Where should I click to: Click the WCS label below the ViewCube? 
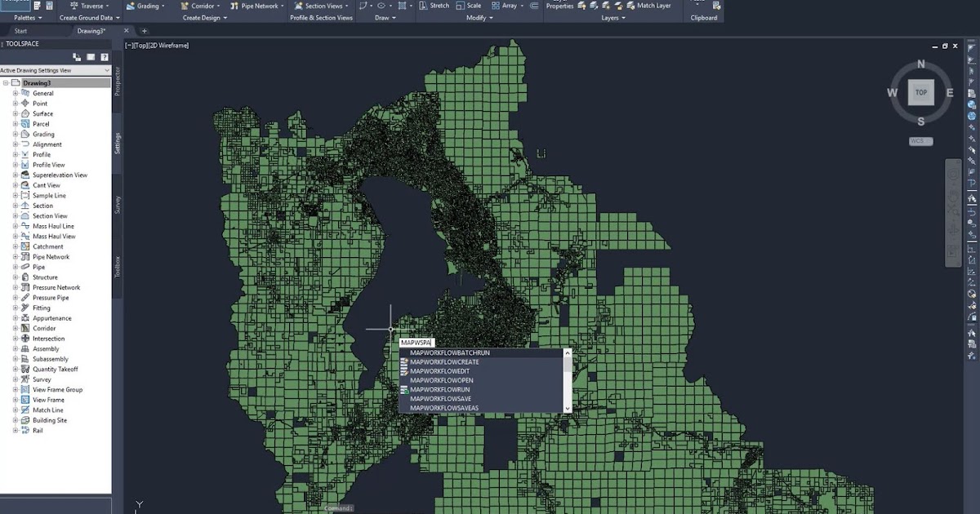click(920, 140)
